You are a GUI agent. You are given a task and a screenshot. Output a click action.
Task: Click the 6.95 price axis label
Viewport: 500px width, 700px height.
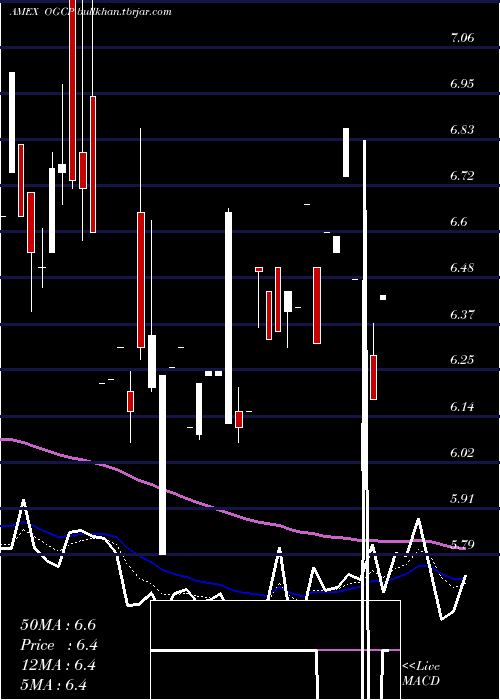(462, 84)
